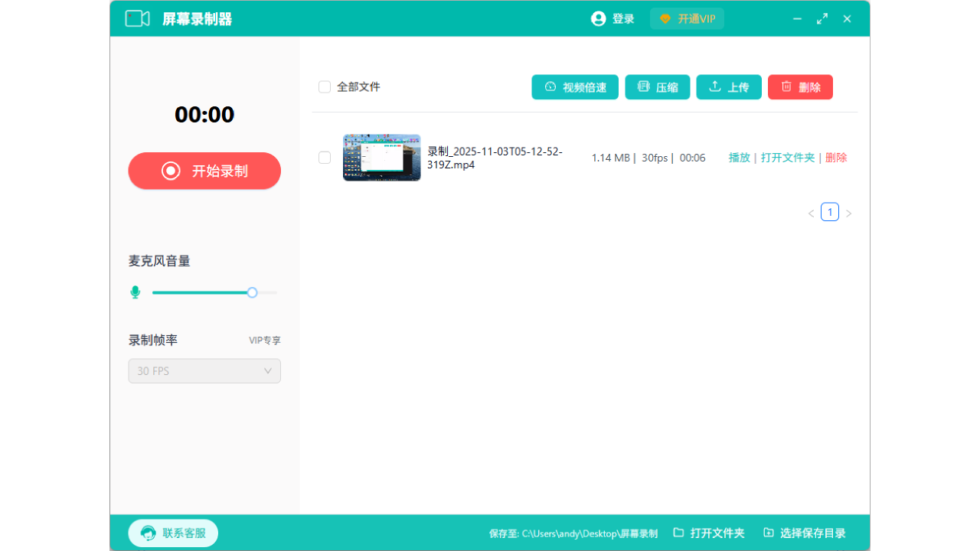Click the microphone icon beside the volume slider
The height and width of the screenshot is (551, 980).
click(136, 292)
